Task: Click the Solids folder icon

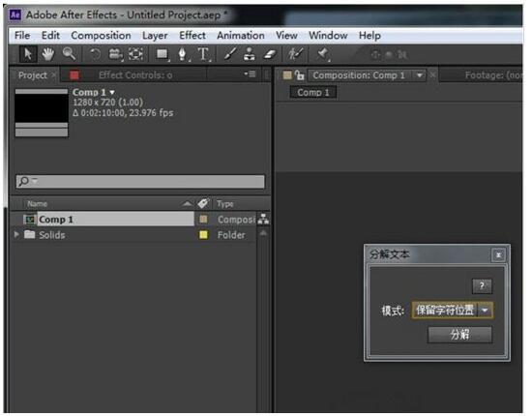Action: click(x=30, y=234)
